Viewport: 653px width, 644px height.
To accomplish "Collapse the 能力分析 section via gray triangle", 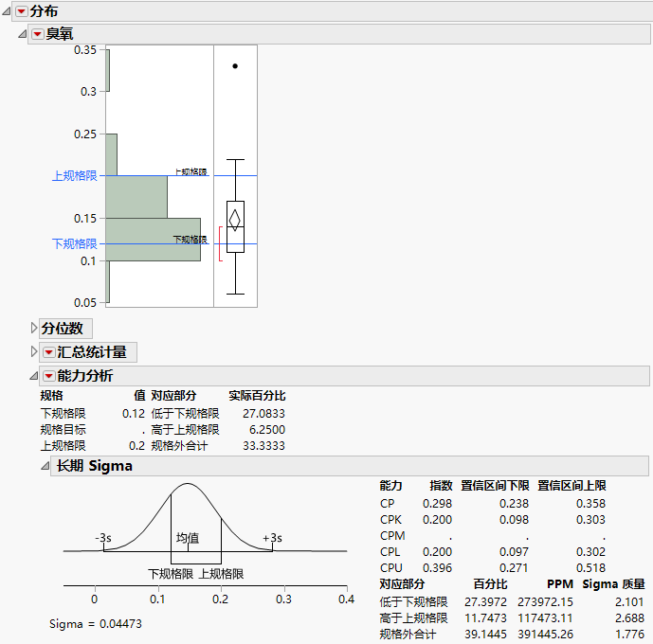I will 34,376.
